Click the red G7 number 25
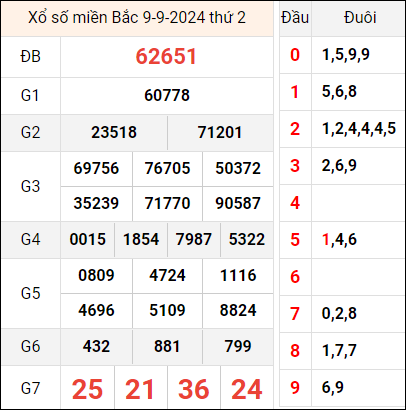 [87, 389]
